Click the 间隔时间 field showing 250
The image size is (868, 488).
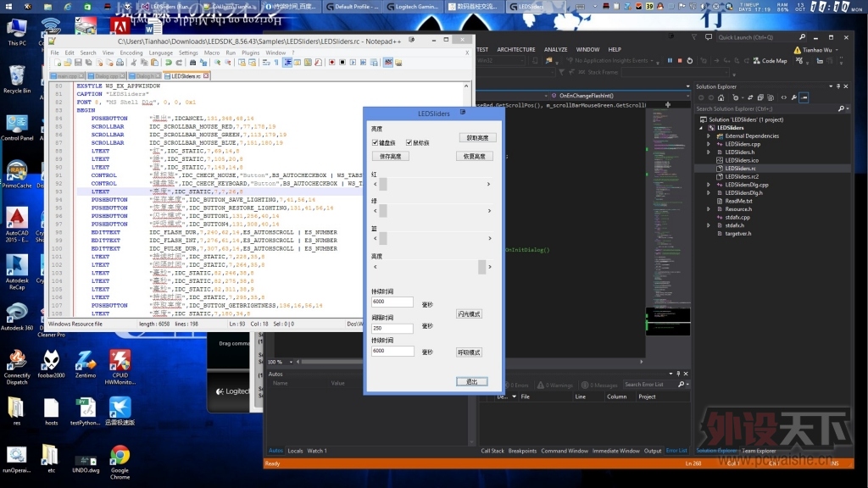coord(392,328)
